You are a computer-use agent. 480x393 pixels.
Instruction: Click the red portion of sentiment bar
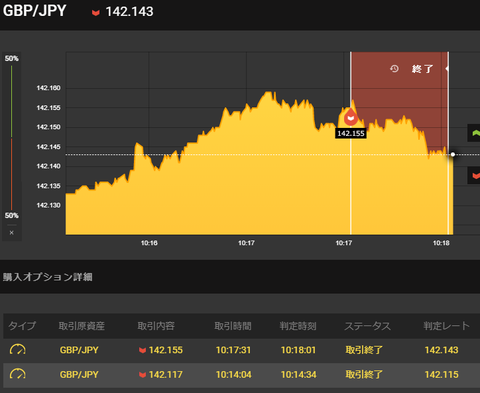coord(12,174)
